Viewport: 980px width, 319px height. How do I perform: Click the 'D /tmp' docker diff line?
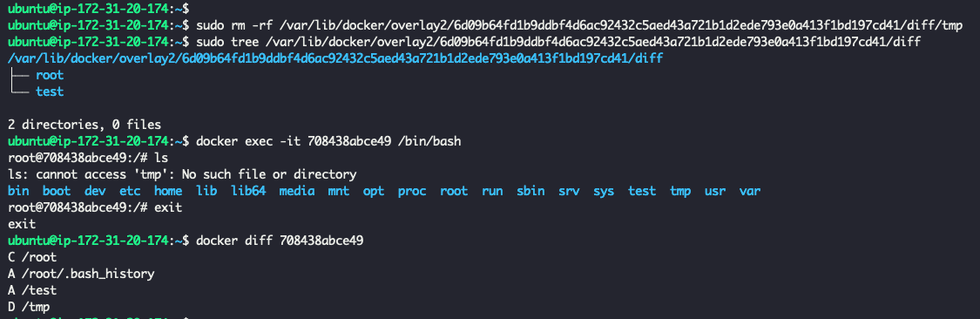tap(29, 307)
